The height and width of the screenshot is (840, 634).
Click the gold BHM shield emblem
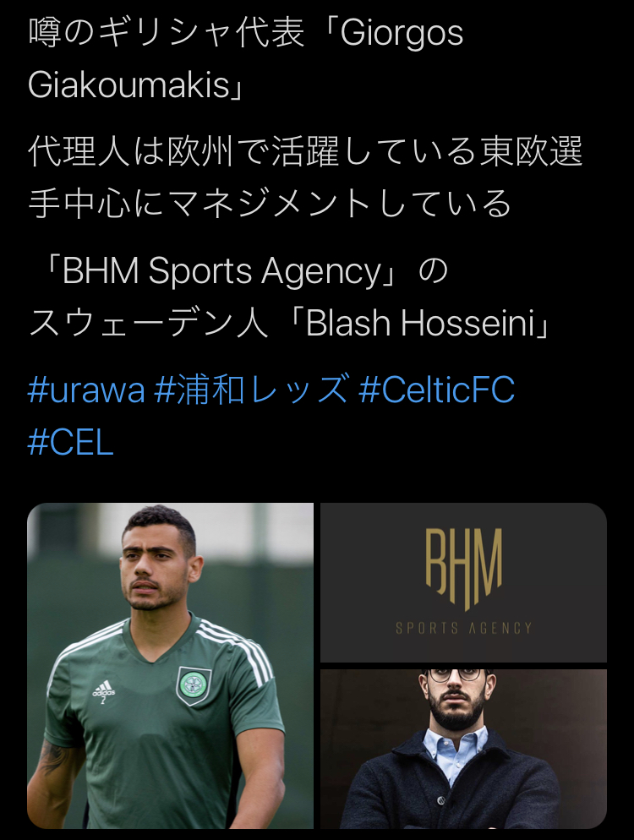464,569
